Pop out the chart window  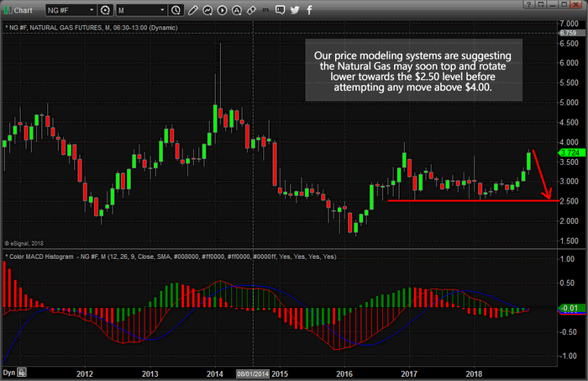click(540, 4)
